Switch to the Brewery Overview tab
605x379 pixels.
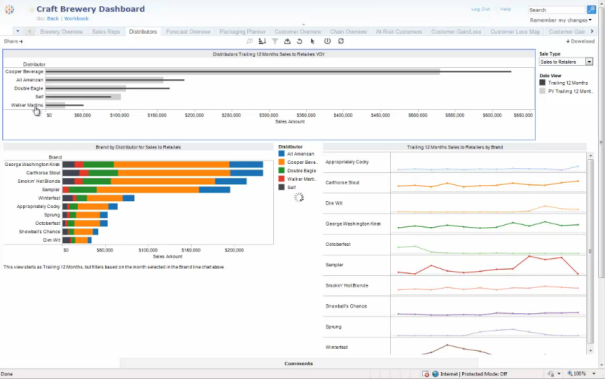tap(61, 32)
